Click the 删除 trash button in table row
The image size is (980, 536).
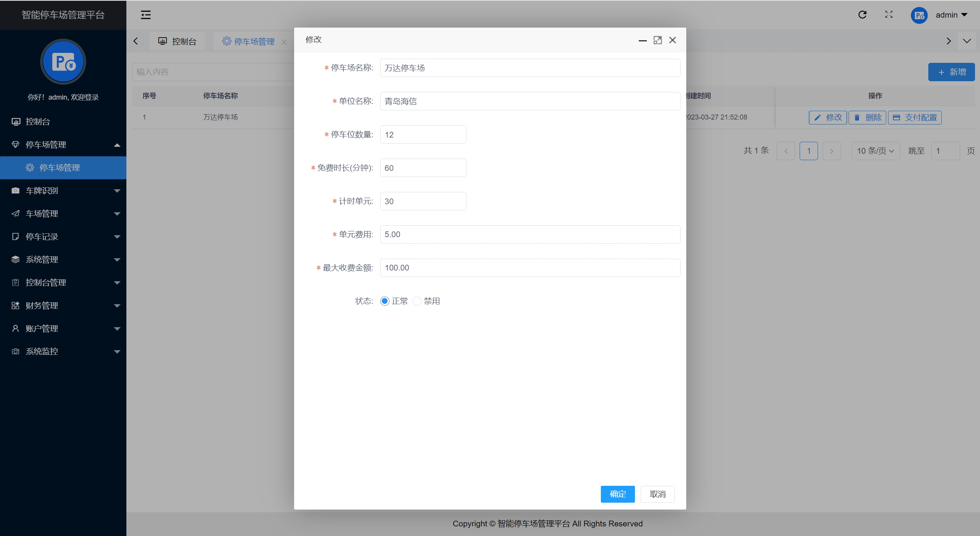pyautogui.click(x=867, y=118)
